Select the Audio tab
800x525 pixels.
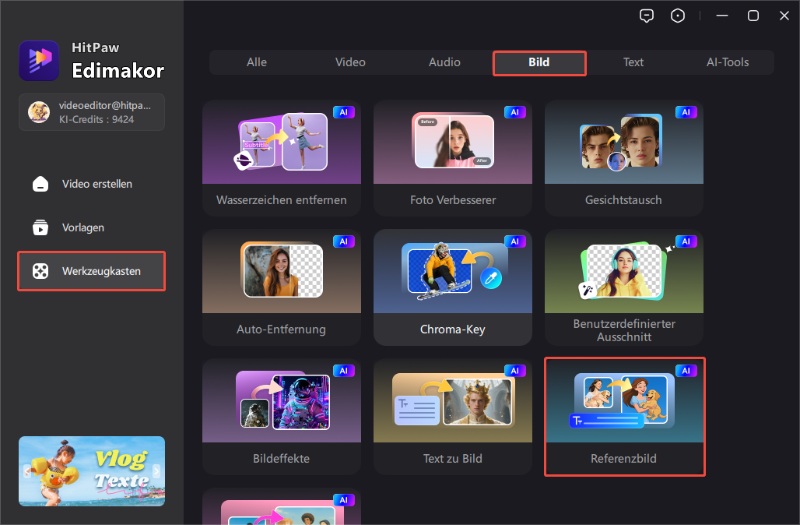coord(445,62)
